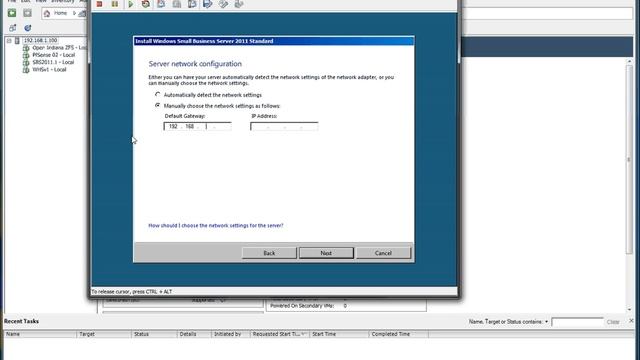Click the Cancel button in SBS installer
This screenshot has width=640, height=360.
[383, 253]
